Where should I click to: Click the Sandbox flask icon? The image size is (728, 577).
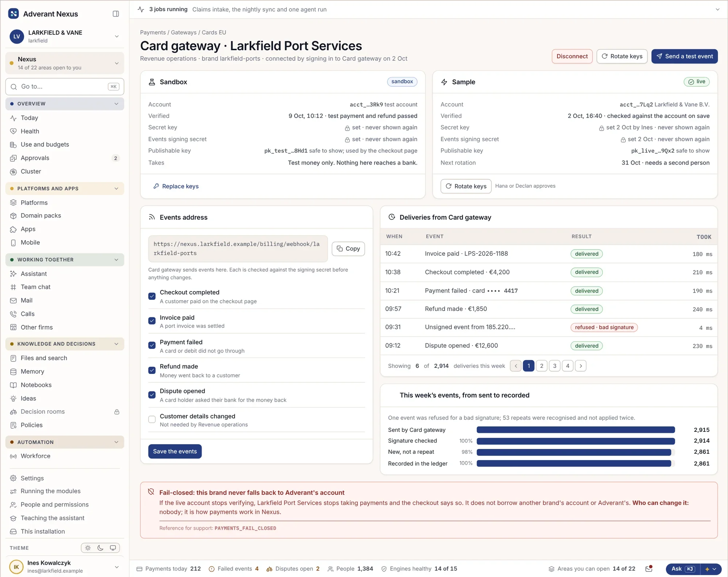coord(152,82)
